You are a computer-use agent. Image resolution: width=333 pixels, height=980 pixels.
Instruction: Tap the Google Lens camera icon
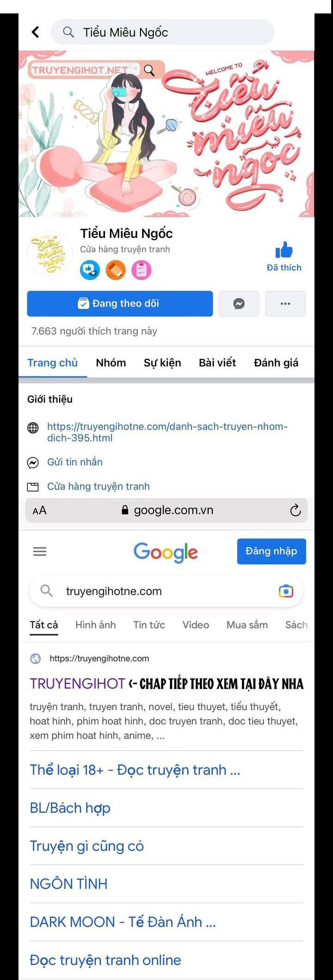point(286,591)
